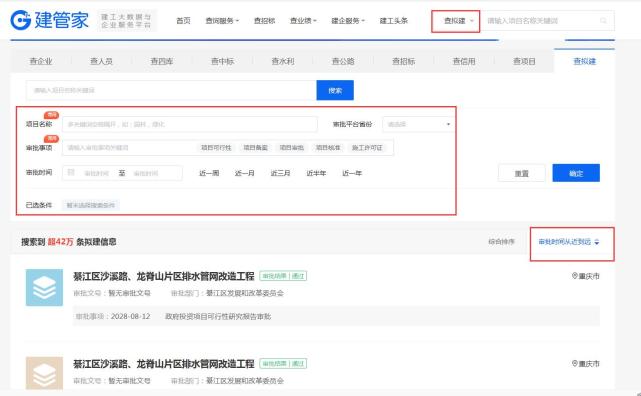Open the result title beside the beige thumbnail
This screenshot has height=396, width=641.
pyautogui.click(x=164, y=364)
